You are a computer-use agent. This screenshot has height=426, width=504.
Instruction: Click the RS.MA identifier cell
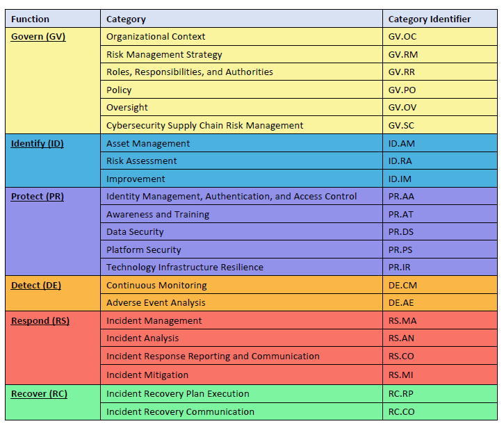403,321
